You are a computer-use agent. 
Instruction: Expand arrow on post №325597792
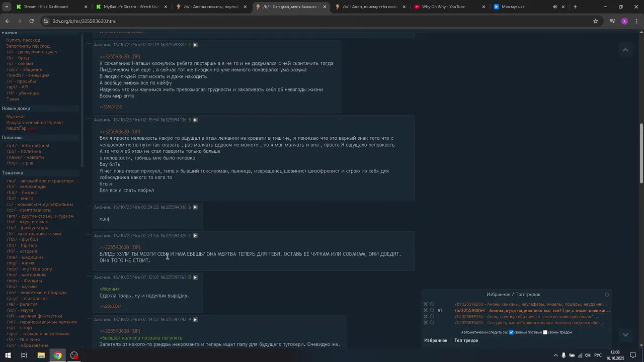(195, 319)
